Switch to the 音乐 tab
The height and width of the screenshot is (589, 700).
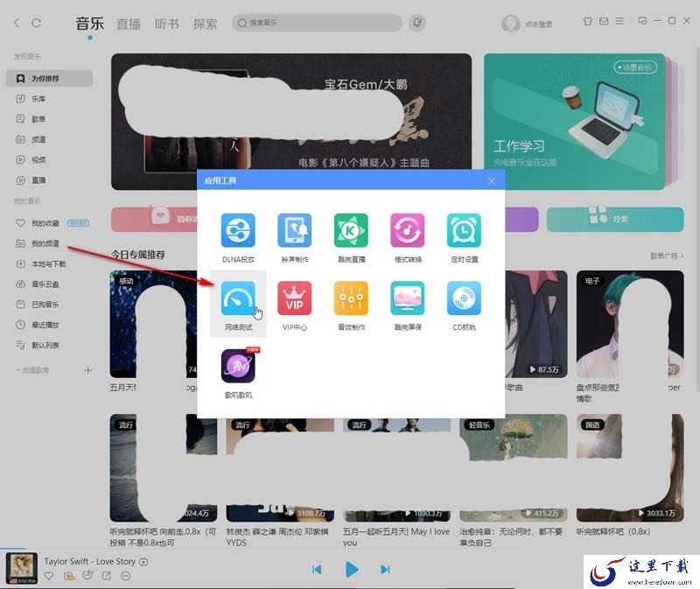90,24
